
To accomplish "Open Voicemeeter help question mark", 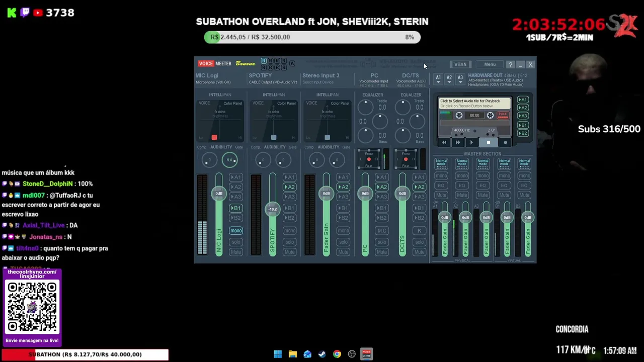I will click(510, 64).
